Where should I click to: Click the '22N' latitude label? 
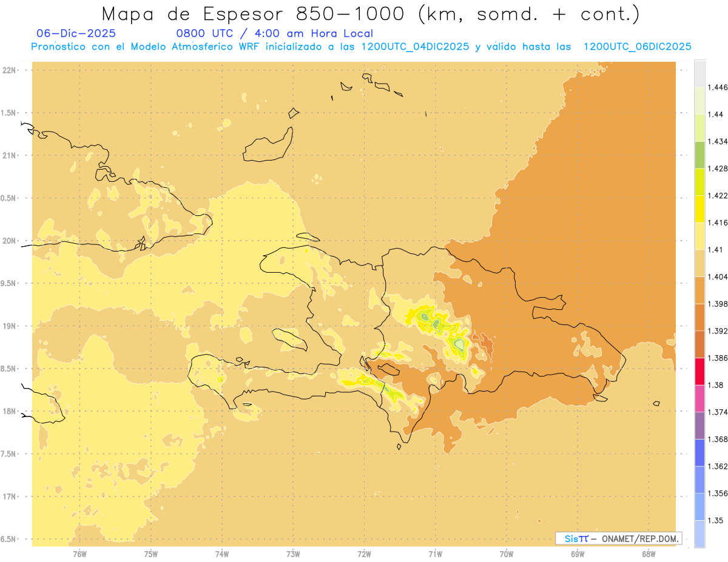click(x=9, y=70)
